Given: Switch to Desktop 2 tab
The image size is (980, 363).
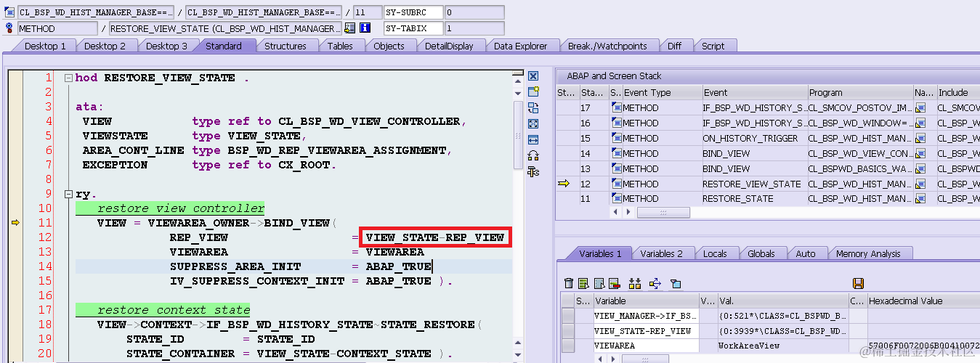Looking at the screenshot, I should pos(105,46).
